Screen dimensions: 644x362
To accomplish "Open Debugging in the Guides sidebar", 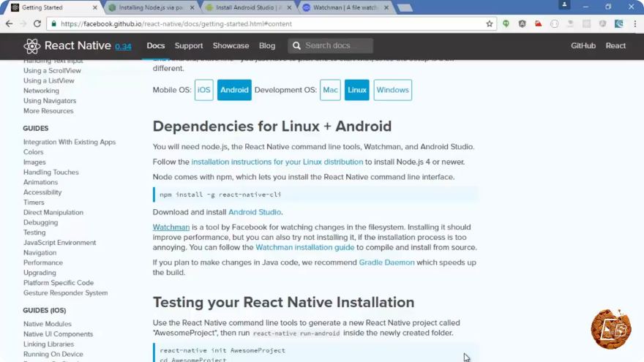I will [41, 222].
